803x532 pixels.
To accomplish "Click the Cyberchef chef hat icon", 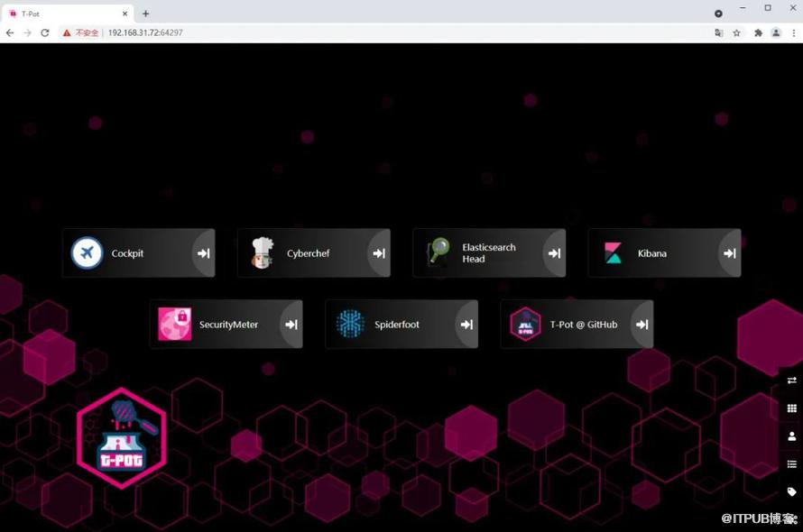I will point(263,253).
